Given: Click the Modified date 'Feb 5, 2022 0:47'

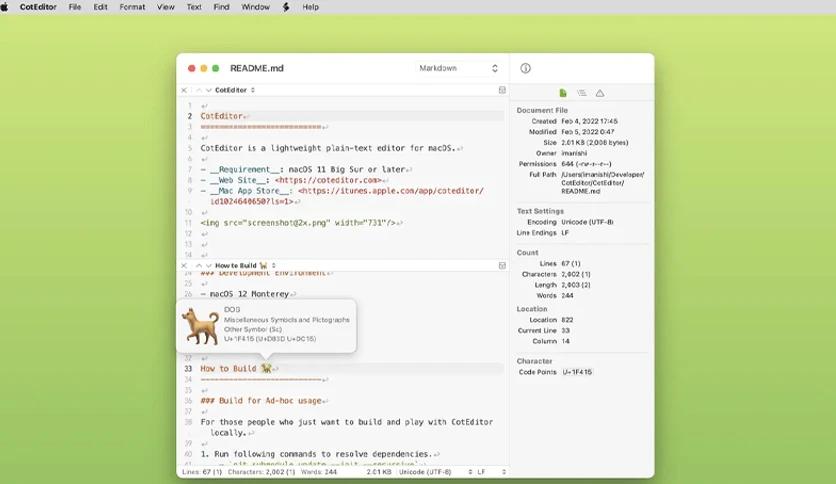Looking at the screenshot, I should point(588,132).
